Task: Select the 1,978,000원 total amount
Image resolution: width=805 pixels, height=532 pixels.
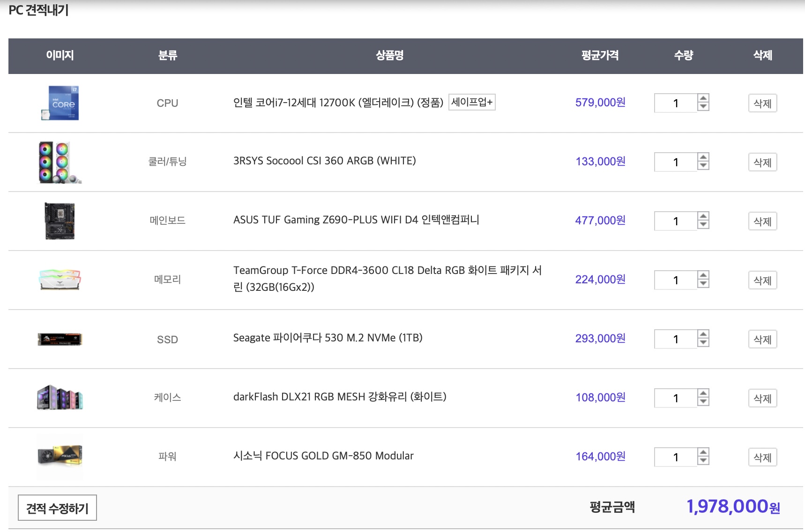Action: click(733, 507)
